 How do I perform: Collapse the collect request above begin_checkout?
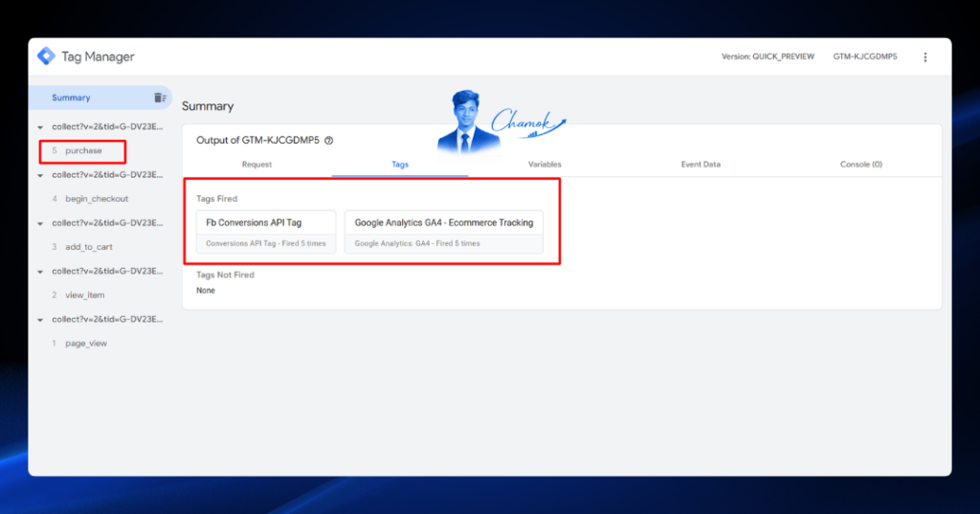pos(40,175)
